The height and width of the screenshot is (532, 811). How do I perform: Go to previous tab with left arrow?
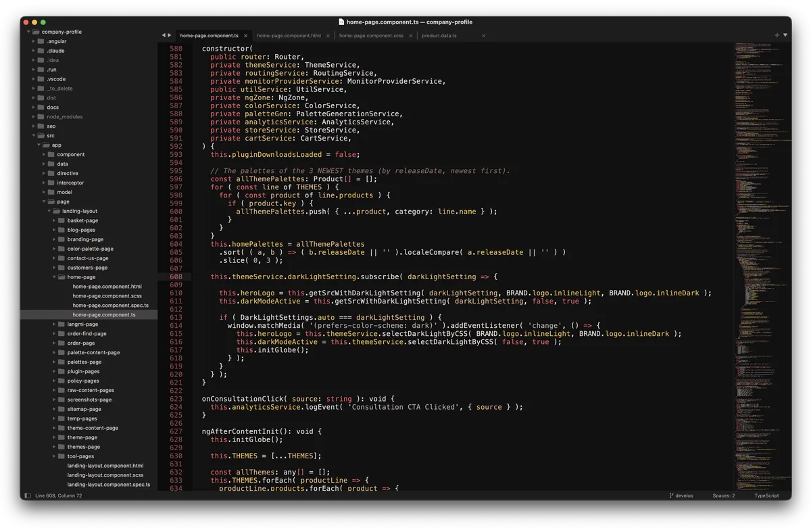[x=163, y=35]
